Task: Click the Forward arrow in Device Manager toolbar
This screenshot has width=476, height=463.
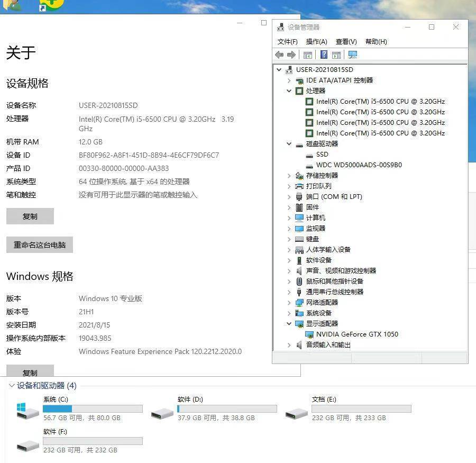Action: coord(291,55)
